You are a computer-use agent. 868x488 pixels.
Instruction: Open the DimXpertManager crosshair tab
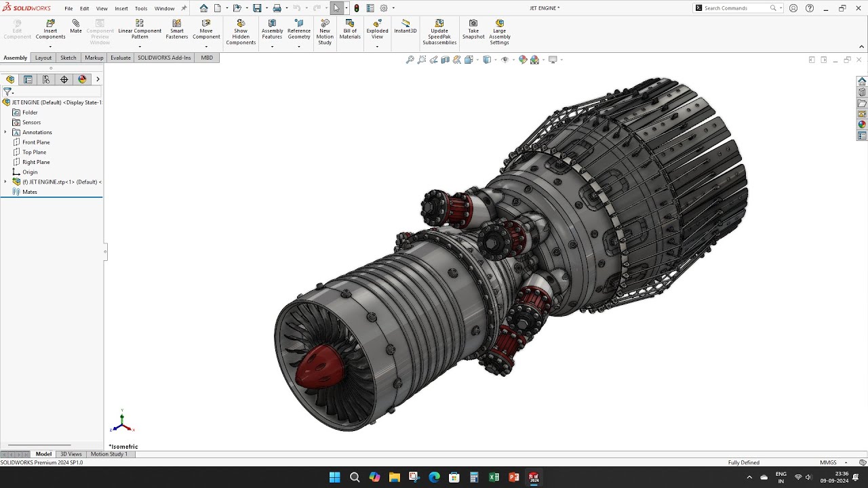pyautogui.click(x=64, y=79)
